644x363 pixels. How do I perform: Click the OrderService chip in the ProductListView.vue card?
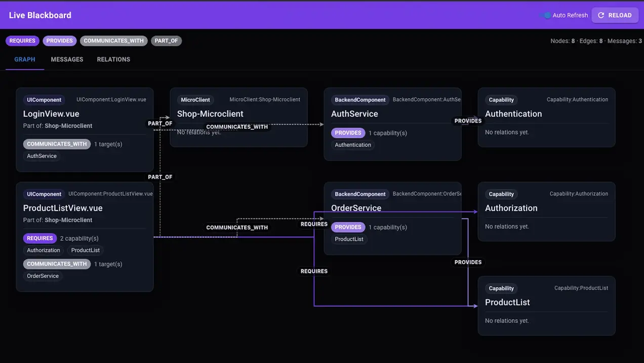tap(43, 276)
